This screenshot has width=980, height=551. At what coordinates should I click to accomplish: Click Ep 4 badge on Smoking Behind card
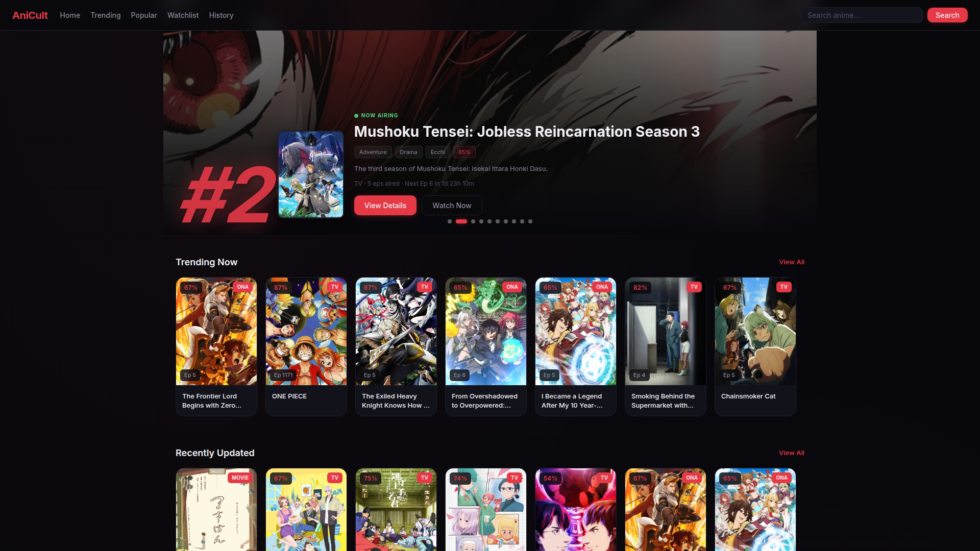[639, 375]
